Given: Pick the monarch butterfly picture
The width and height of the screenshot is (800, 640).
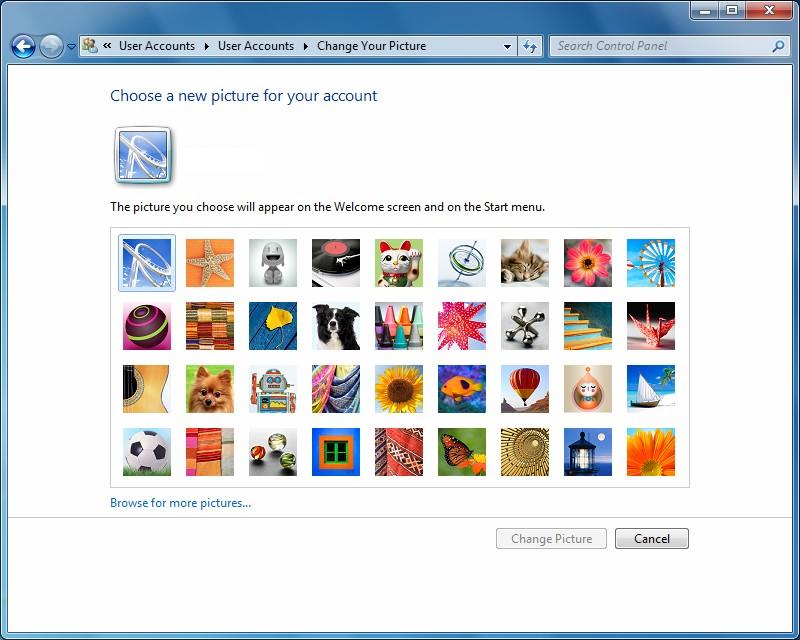Looking at the screenshot, I should (462, 452).
